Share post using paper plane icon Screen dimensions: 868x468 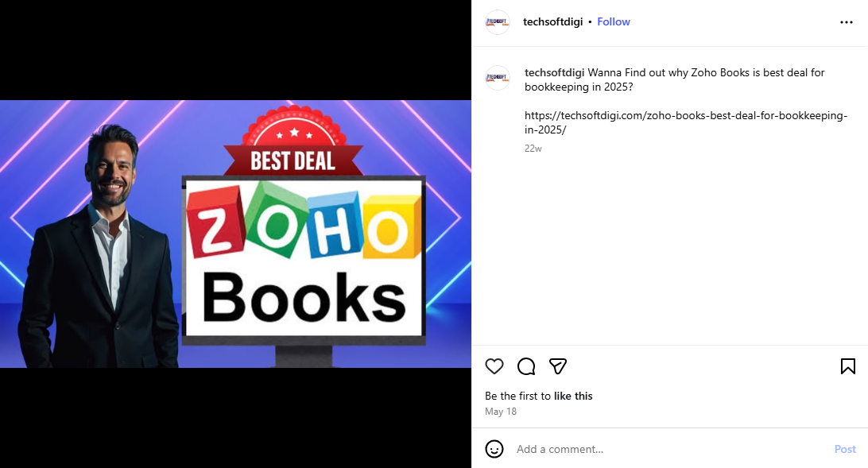(557, 366)
